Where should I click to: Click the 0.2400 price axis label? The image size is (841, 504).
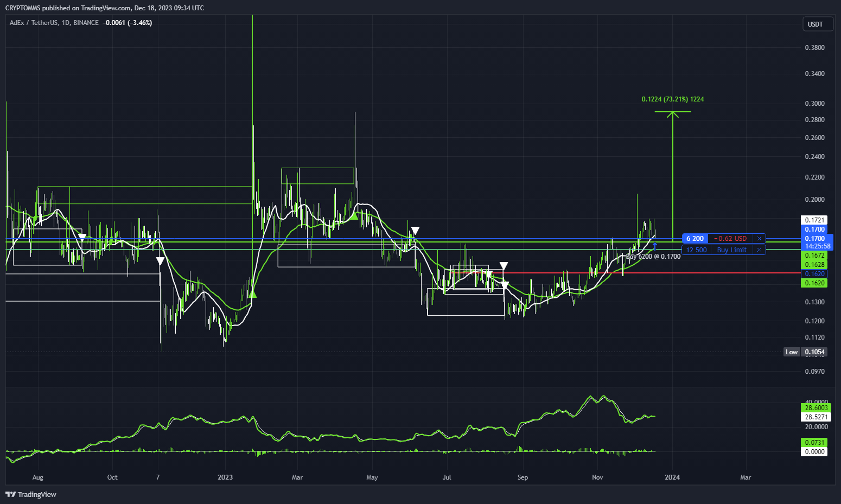pos(814,157)
